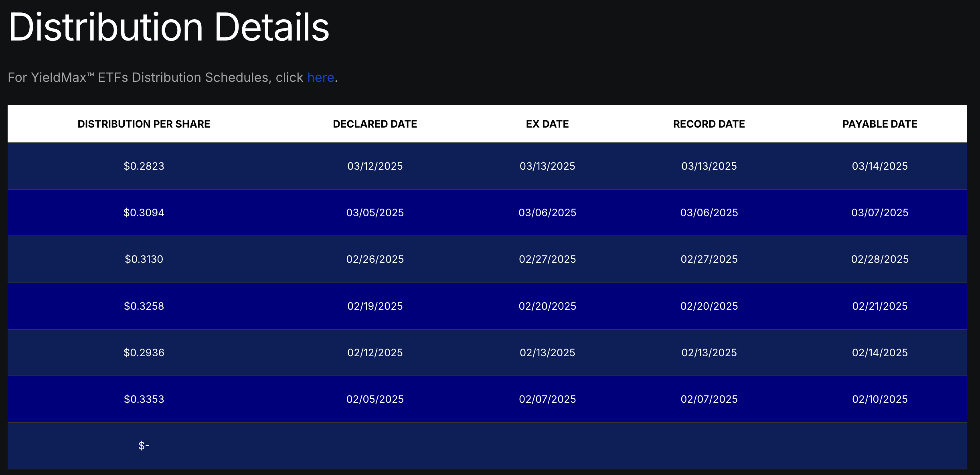Click the Ex Date column header
This screenshot has width=980, height=475.
pyautogui.click(x=547, y=124)
